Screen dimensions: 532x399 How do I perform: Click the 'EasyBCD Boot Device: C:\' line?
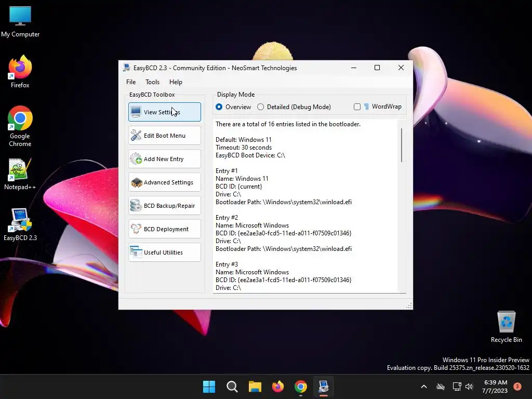click(250, 155)
